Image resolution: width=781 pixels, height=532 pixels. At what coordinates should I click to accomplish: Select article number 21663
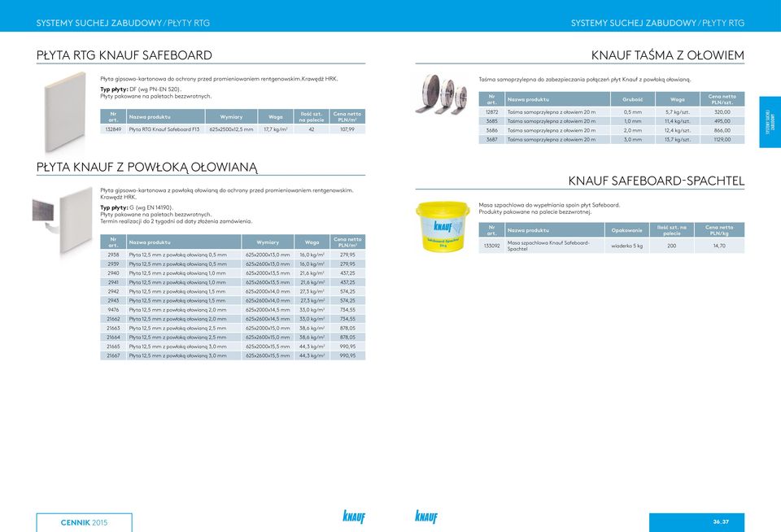point(113,329)
